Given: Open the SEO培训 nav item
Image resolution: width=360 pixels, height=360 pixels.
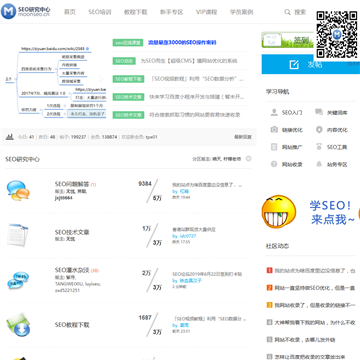Looking at the screenshot, I should tap(100, 12).
